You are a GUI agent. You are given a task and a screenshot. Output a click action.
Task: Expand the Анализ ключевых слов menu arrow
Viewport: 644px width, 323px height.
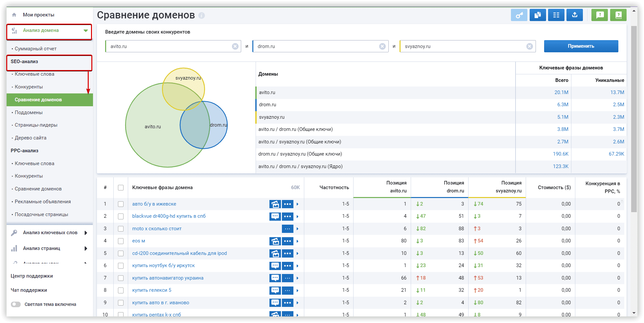coord(86,233)
